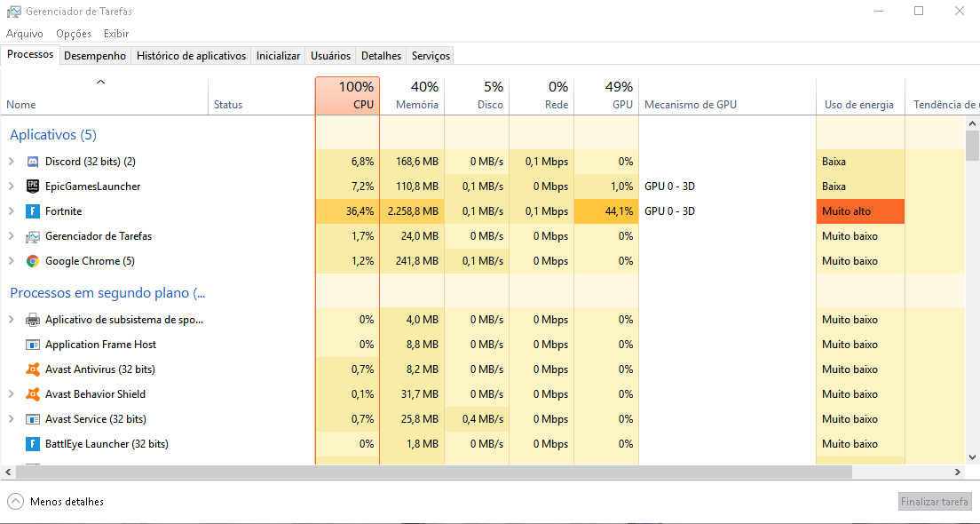Open the Opções menu
Image resolution: width=980 pixels, height=524 pixels.
click(73, 34)
